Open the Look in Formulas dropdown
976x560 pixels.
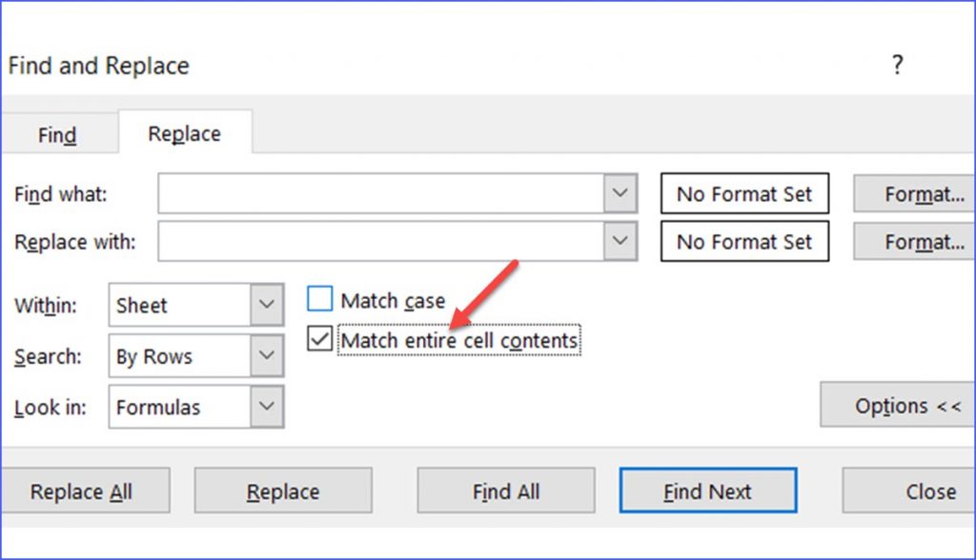(x=266, y=407)
